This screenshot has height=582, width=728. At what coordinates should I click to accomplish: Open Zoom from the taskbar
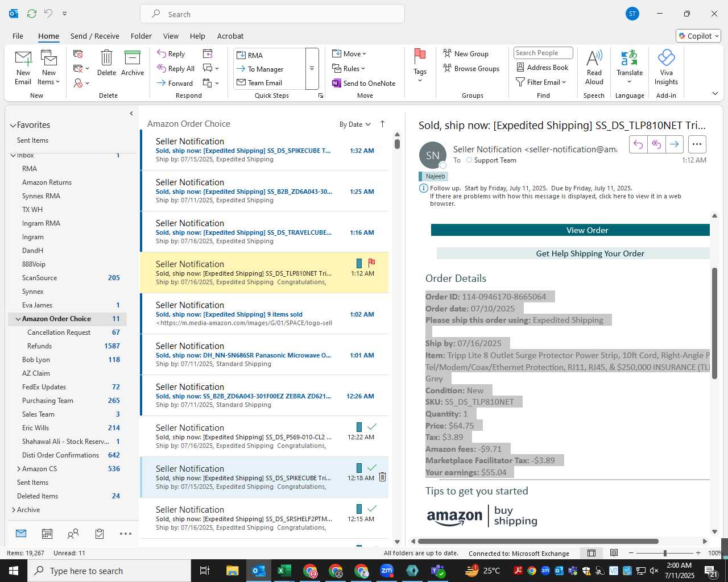click(387, 571)
